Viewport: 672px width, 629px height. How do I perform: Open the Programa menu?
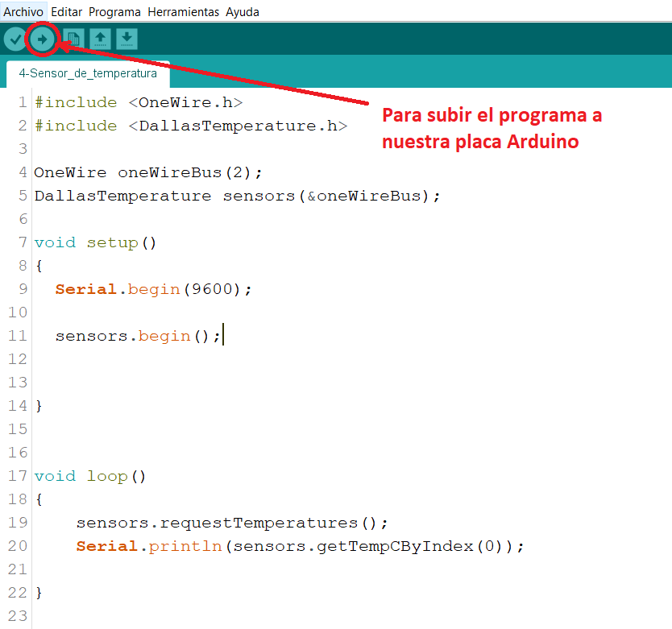click(114, 12)
